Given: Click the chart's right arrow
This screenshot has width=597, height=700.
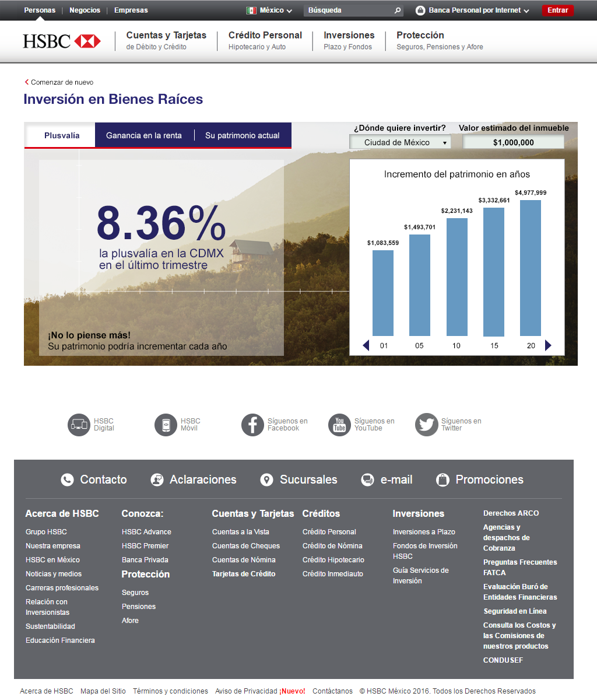Looking at the screenshot, I should pyautogui.click(x=548, y=345).
